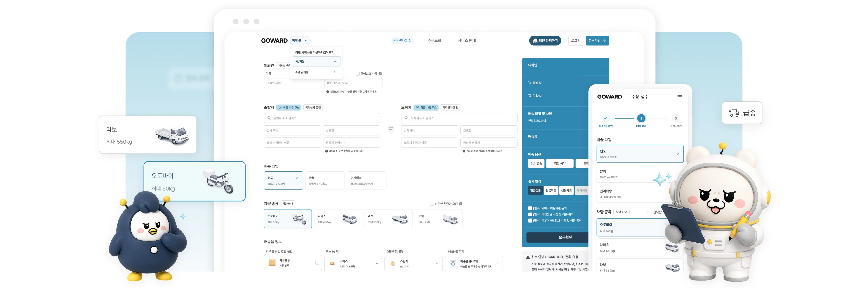Screen dimensions: 868x288
Task: Click the GOWARD logo in the desktop header
Action: [x=274, y=41]
